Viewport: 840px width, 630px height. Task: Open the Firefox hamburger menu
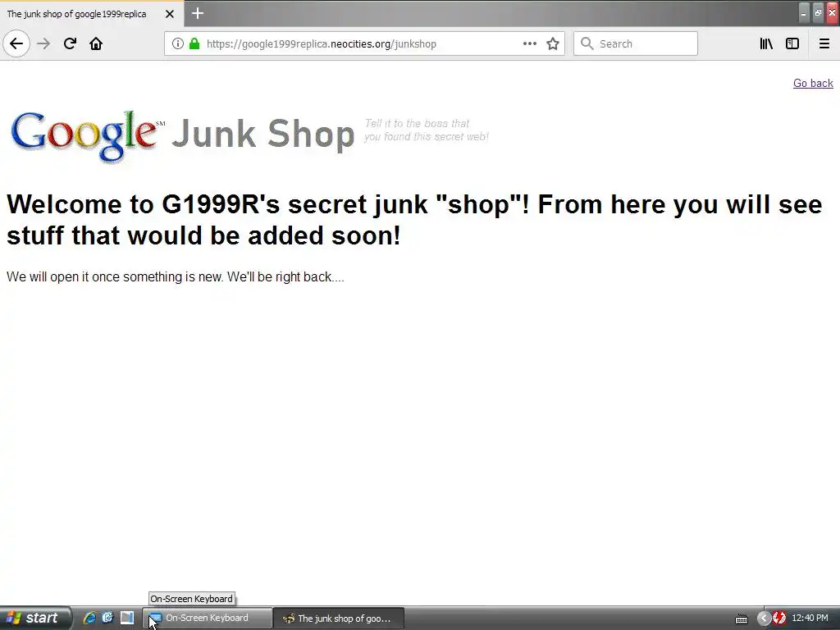824,44
